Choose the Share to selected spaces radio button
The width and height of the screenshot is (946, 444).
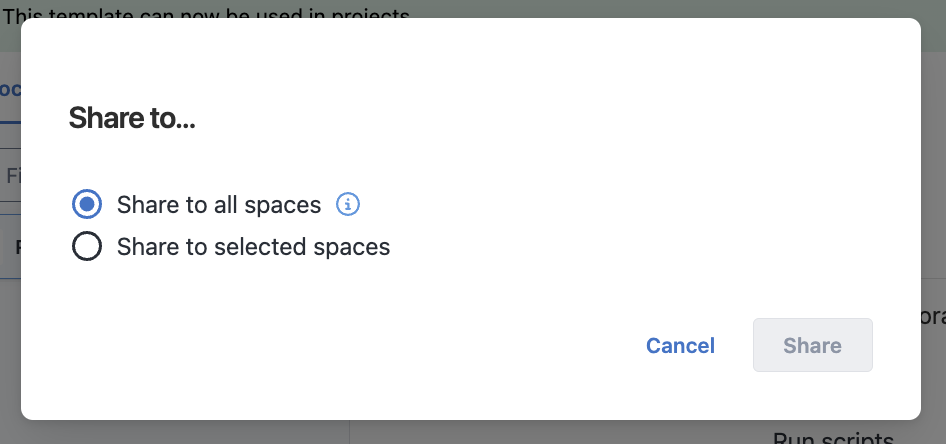tap(87, 246)
